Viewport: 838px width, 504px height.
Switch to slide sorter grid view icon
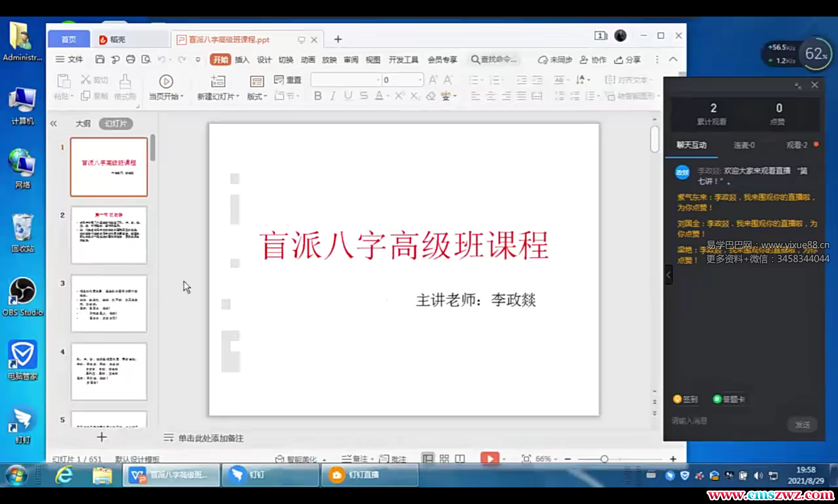[444, 459]
